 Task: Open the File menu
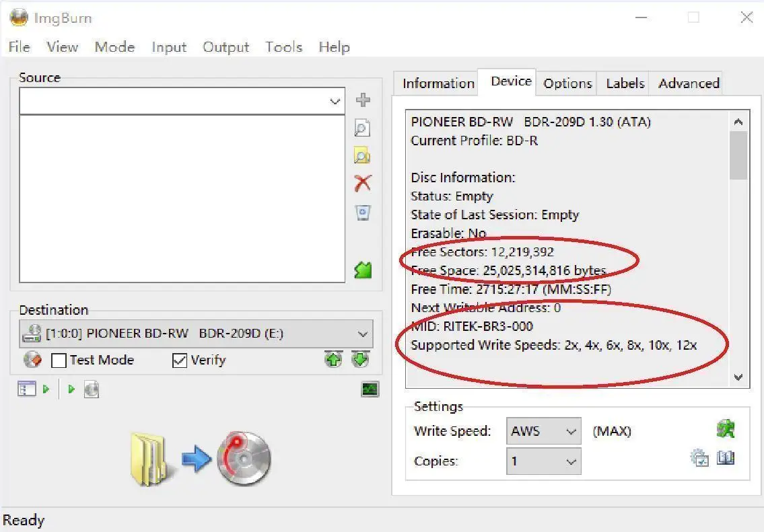tap(20, 46)
